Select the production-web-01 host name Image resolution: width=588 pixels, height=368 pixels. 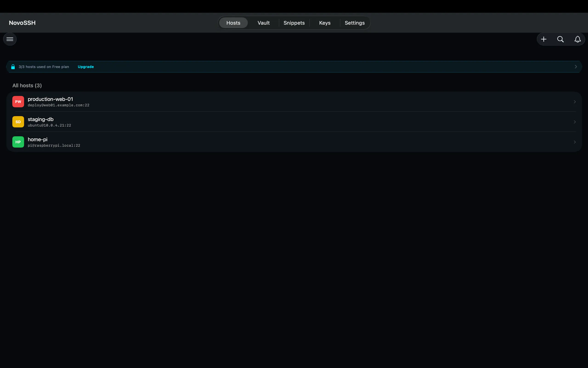coord(50,99)
